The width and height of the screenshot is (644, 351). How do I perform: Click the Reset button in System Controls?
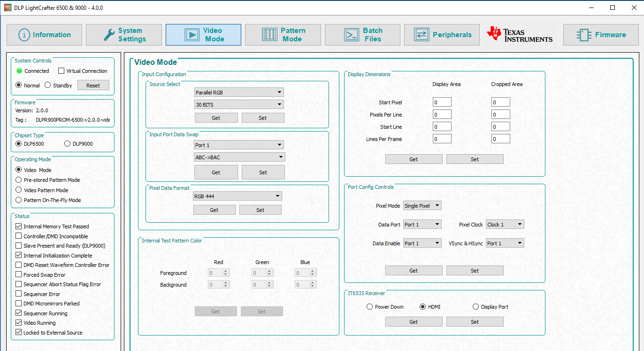pos(93,86)
